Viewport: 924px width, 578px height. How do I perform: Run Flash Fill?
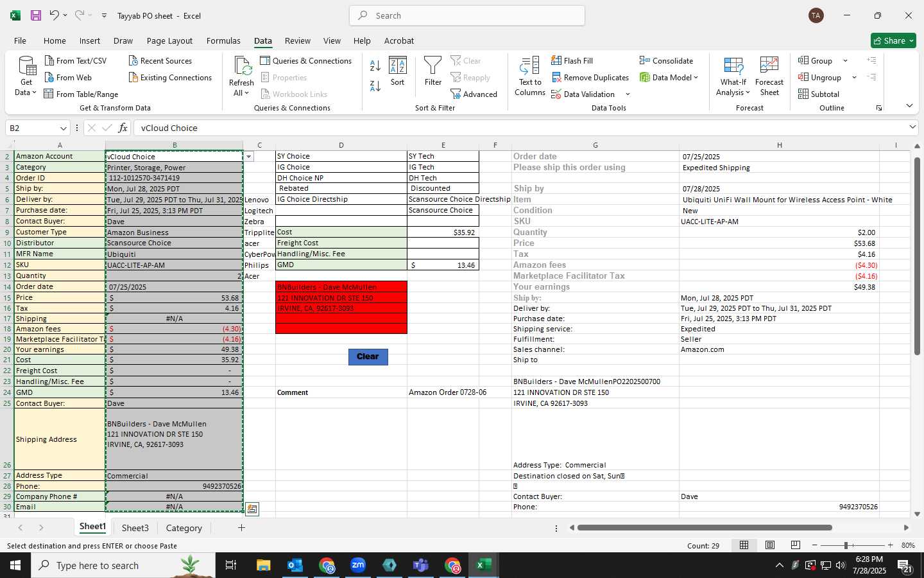tap(572, 60)
